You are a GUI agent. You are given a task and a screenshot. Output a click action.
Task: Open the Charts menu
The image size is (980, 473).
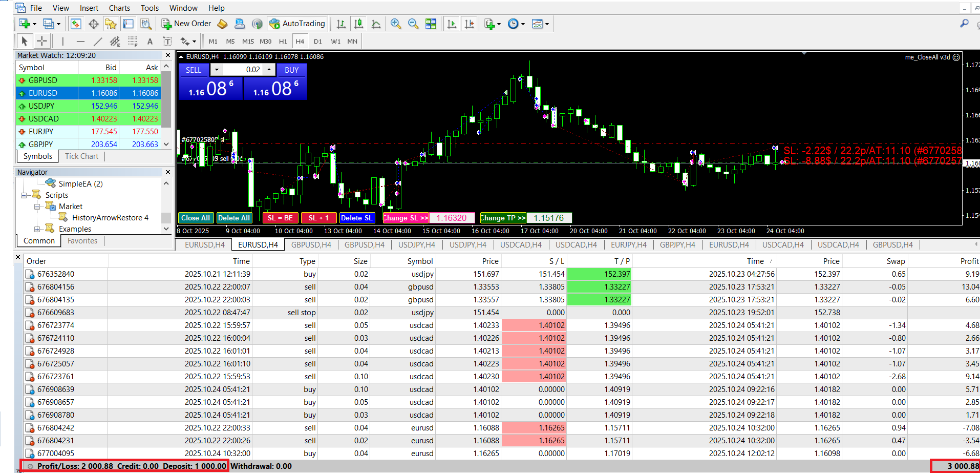[x=119, y=8]
